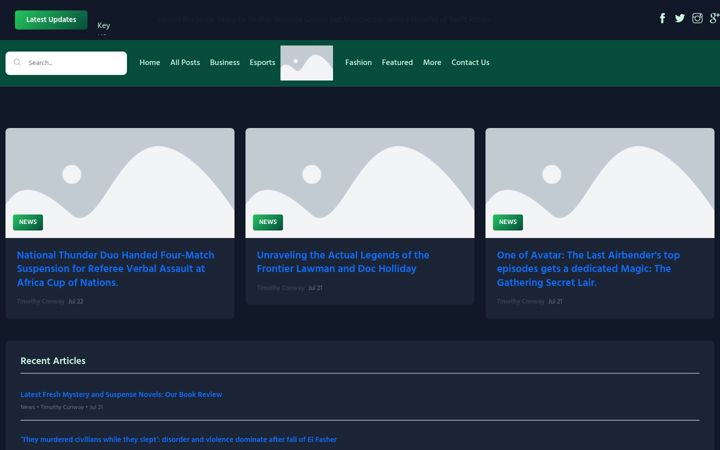
Task: Open the Instagram social icon
Action: [x=697, y=18]
